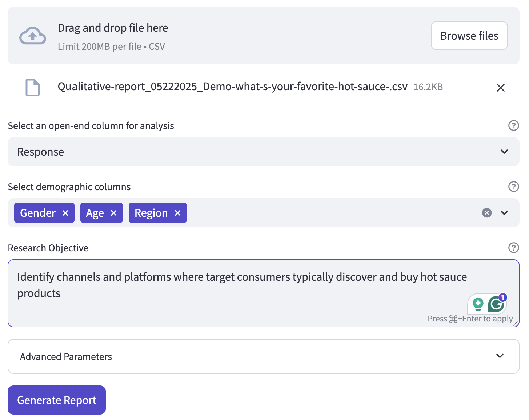This screenshot has width=529, height=420.
Task: Expand the demographic columns dropdown arrow
Action: pyautogui.click(x=504, y=213)
